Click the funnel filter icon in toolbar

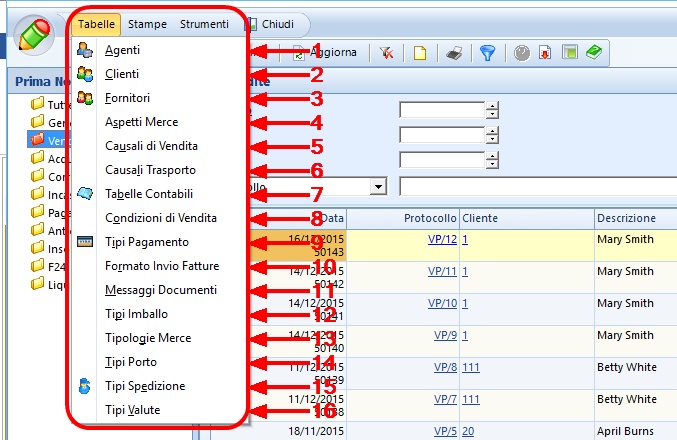pos(487,52)
